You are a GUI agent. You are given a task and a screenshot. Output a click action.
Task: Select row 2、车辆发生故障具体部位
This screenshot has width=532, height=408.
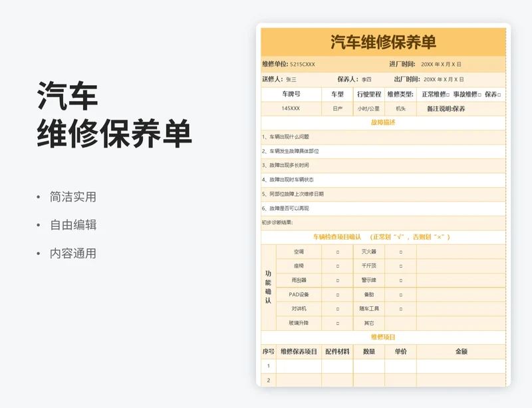pyautogui.click(x=384, y=151)
